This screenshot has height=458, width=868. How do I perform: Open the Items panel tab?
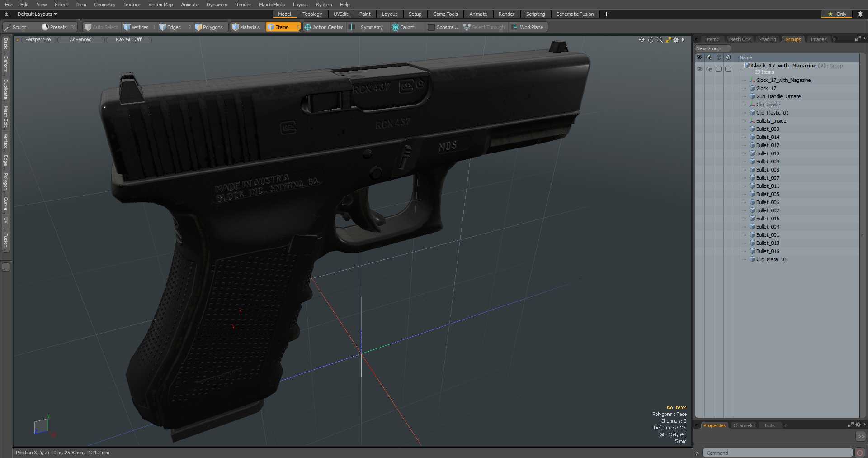point(712,39)
